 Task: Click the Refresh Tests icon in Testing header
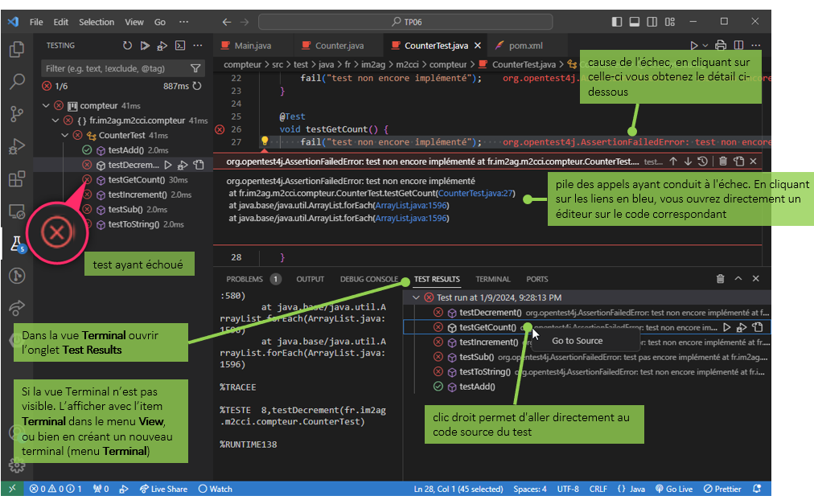(127, 46)
